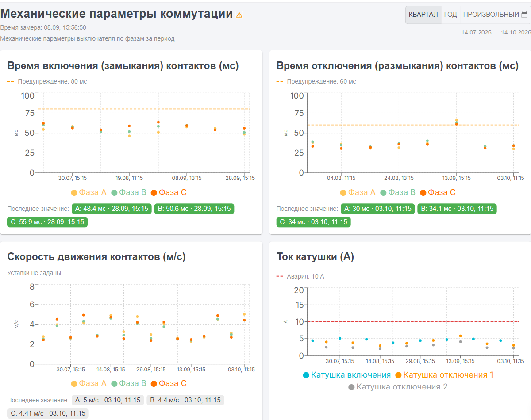The width and height of the screenshot is (531, 420).
Task: Click the title Ток катушки (А)
Action: (x=316, y=257)
